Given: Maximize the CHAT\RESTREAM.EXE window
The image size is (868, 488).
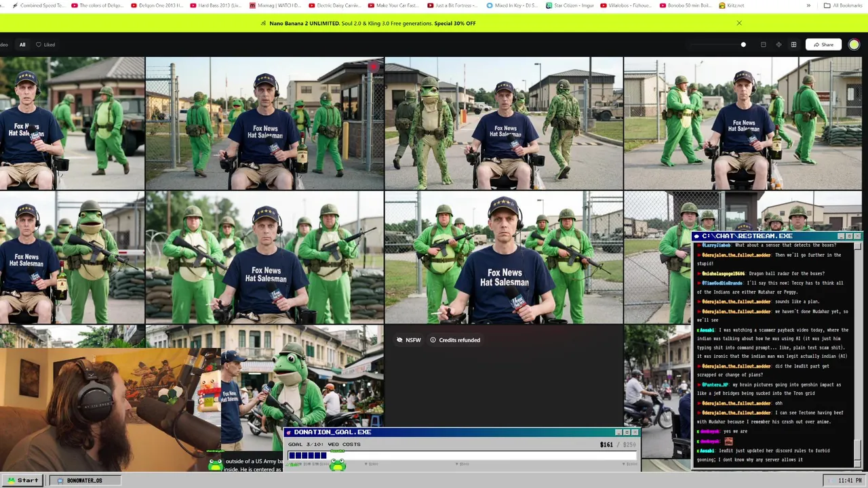Looking at the screenshot, I should 849,236.
